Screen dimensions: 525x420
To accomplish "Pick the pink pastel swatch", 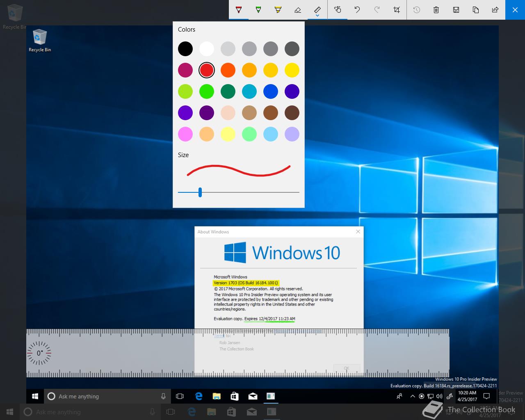I will pos(185,134).
